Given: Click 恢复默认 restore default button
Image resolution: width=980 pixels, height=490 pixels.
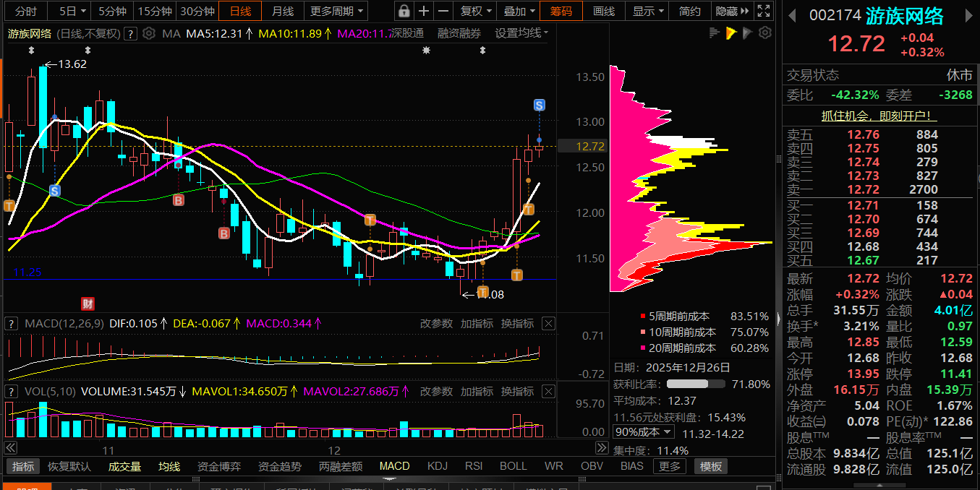Looking at the screenshot, I should pyautogui.click(x=70, y=466).
